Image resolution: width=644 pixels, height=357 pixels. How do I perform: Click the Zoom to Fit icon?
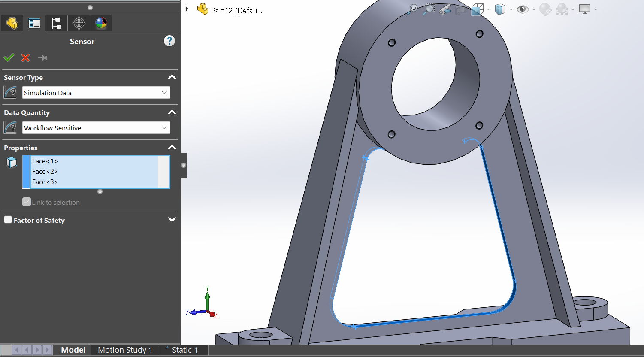413,9
